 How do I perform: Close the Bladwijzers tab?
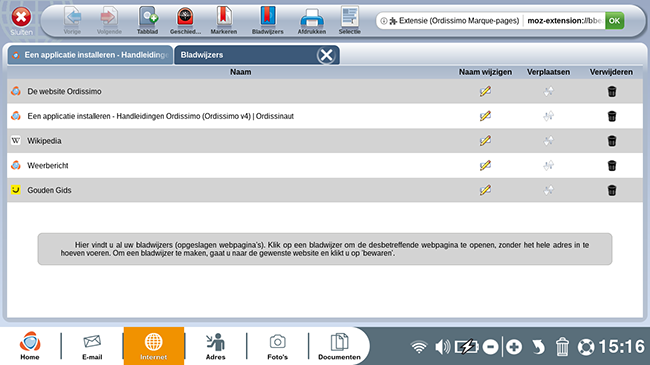[326, 55]
